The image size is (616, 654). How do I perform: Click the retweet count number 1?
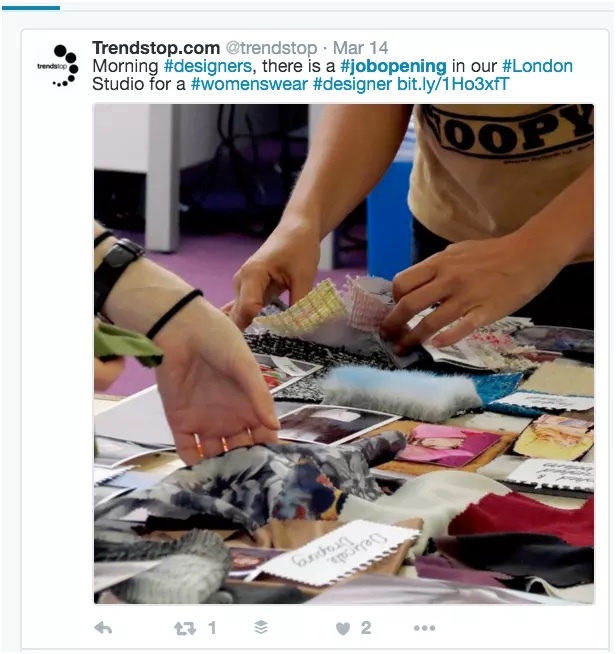[212, 627]
